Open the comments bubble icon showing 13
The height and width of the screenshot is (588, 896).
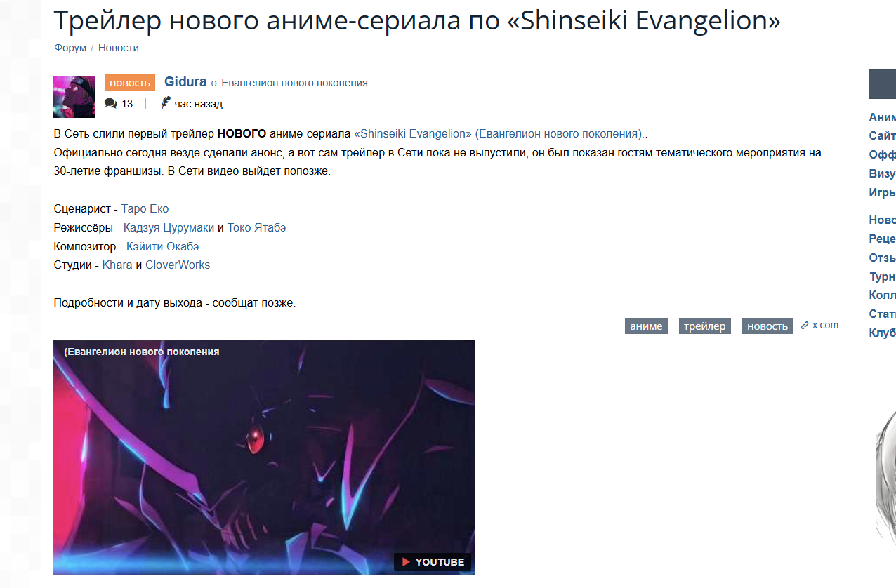(x=111, y=104)
